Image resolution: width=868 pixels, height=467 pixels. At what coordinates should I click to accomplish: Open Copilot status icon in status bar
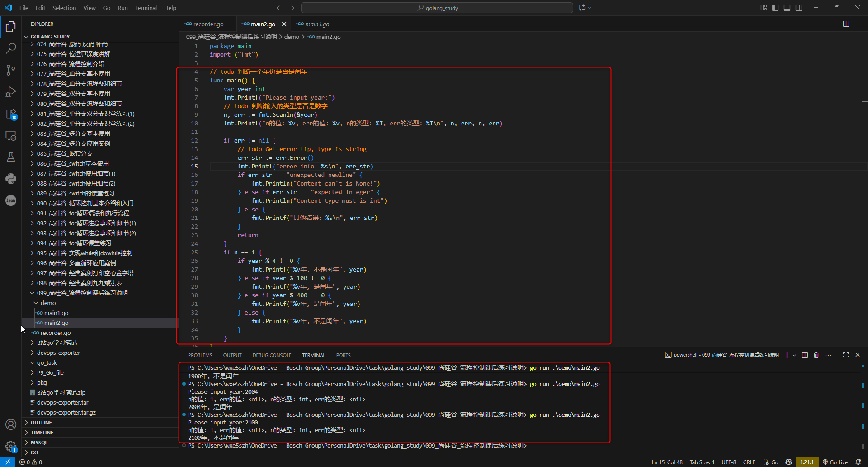[x=788, y=462]
